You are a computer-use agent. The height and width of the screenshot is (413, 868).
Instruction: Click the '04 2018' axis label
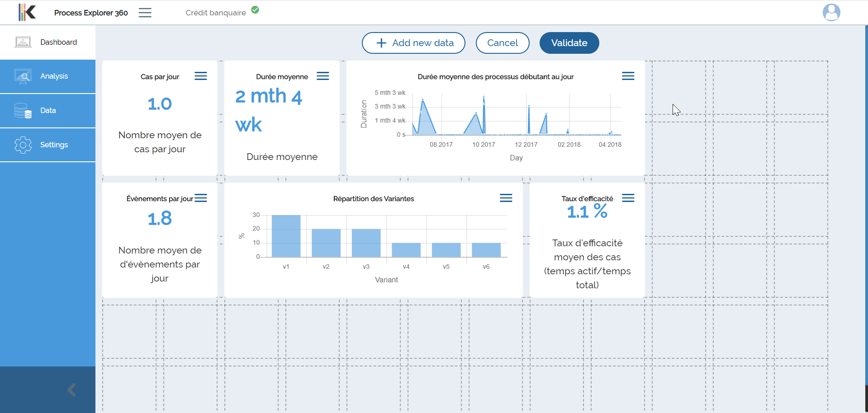click(610, 145)
